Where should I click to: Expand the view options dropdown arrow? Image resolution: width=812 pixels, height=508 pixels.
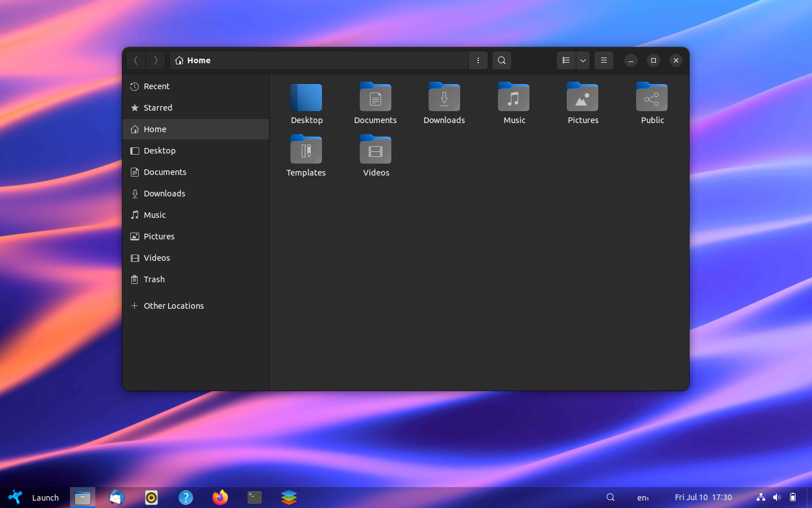(x=583, y=60)
